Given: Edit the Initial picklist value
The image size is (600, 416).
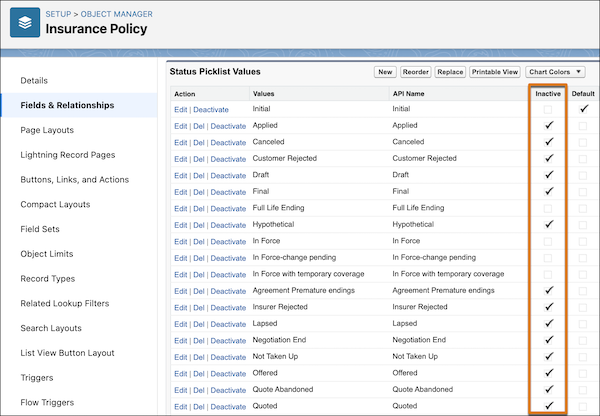Looking at the screenshot, I should pos(181,109).
